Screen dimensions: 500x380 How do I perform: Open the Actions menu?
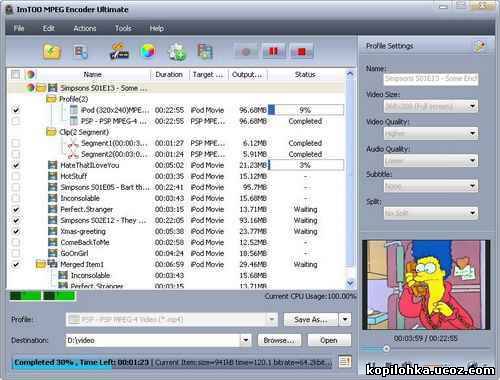pos(85,28)
